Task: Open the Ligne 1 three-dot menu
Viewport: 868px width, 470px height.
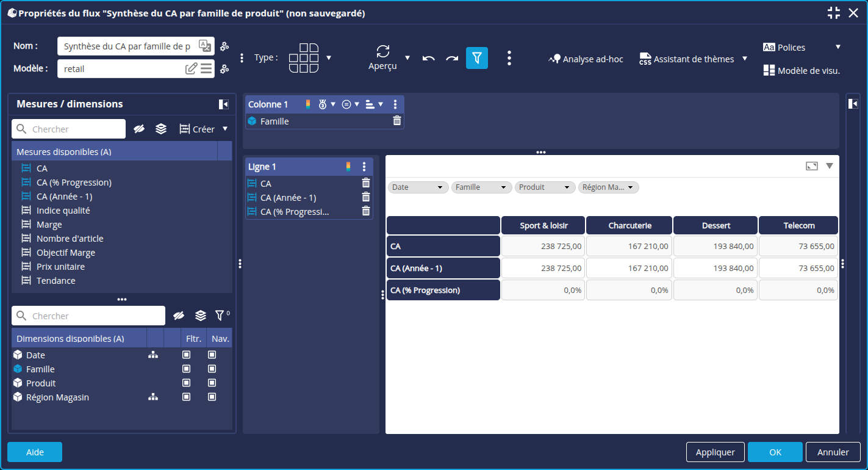Action: click(364, 167)
